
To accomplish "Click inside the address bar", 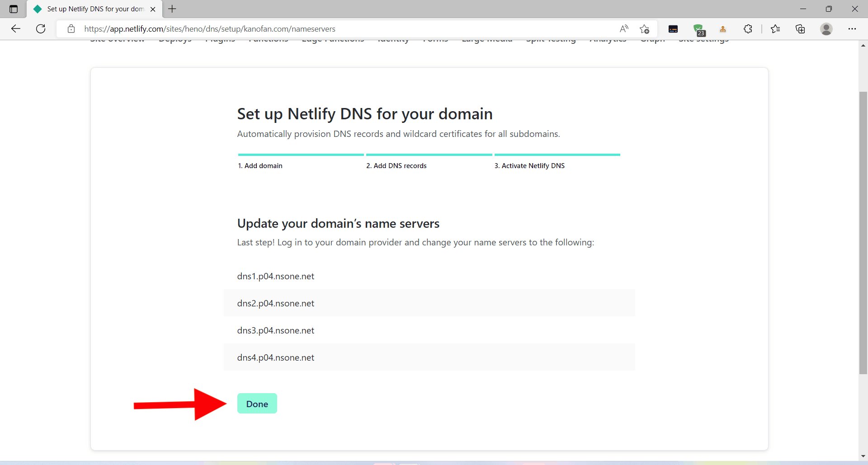I will pos(316,28).
